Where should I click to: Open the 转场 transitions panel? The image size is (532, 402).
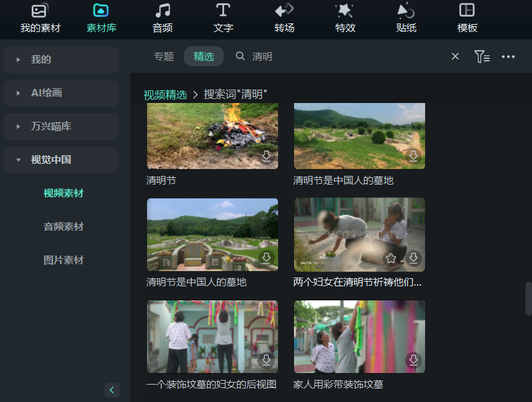[284, 18]
